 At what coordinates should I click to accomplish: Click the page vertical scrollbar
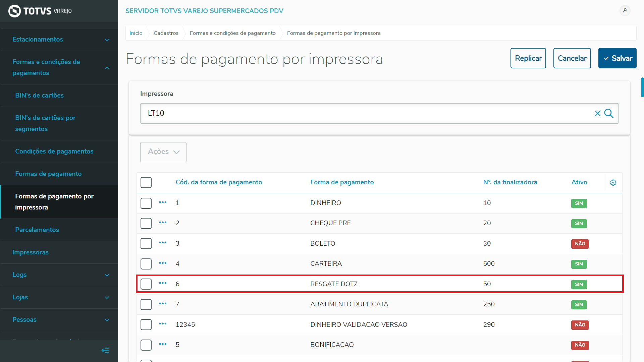coord(642,88)
